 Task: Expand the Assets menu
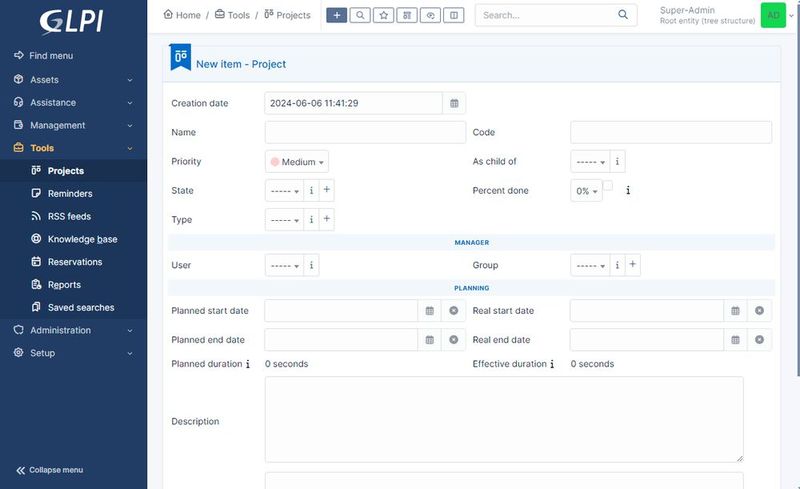pos(73,80)
